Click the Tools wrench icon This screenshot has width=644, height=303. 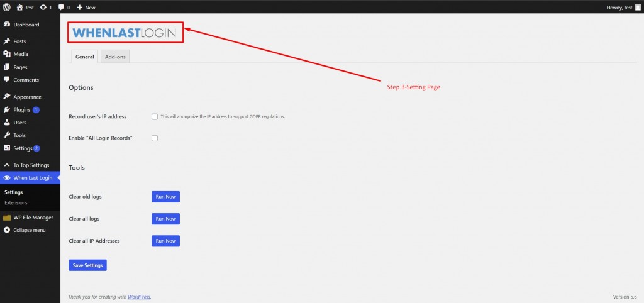point(6,135)
